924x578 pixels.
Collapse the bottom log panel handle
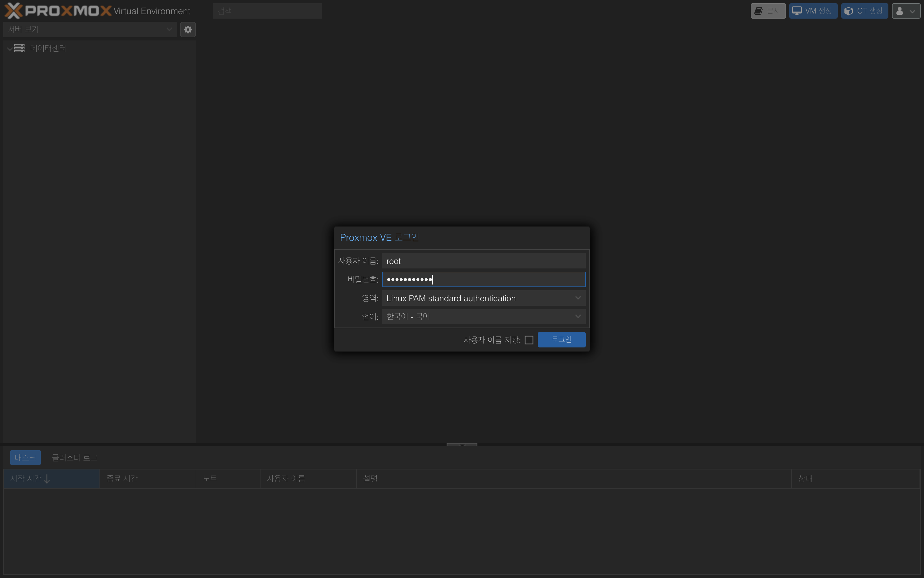(x=462, y=445)
